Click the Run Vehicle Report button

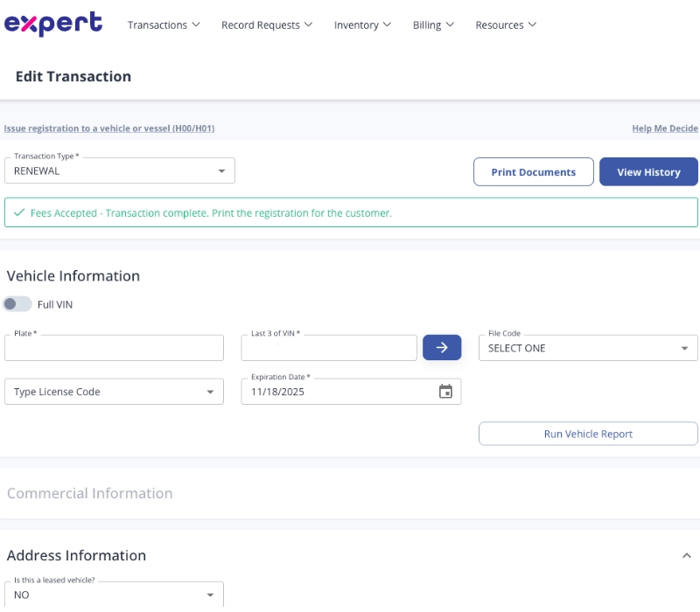coord(588,434)
